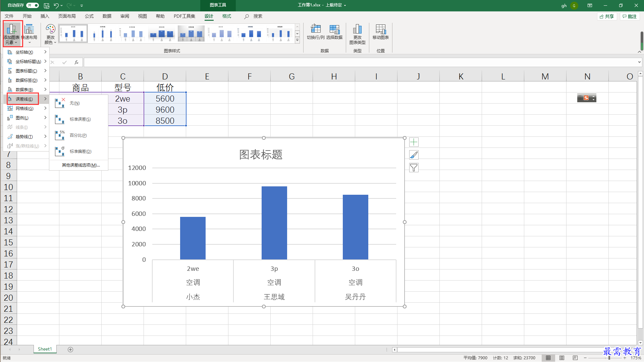Select the 9600 bar labeled 3p
Image resolution: width=644 pixels, height=362 pixels.
(274, 223)
